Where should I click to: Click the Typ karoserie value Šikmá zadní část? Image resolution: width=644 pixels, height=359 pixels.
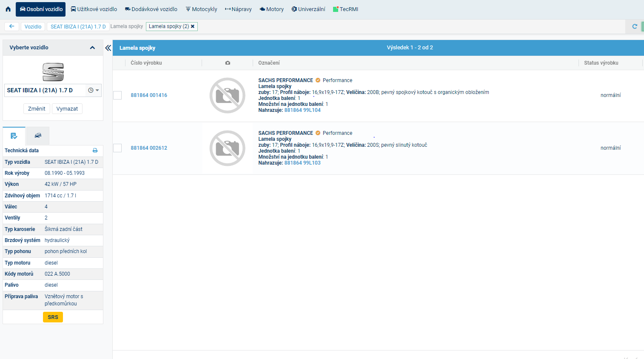tap(63, 229)
